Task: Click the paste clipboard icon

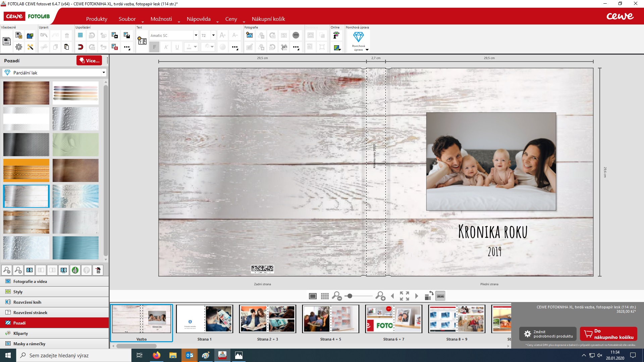Action: pos(66,47)
